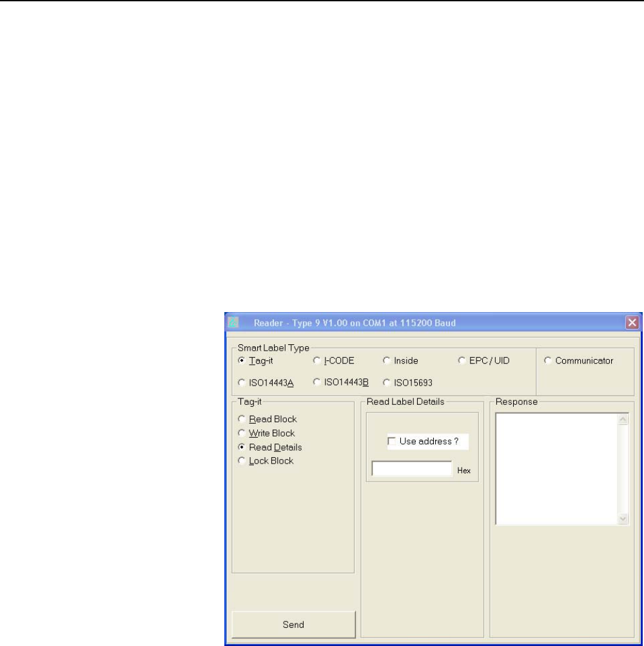Close the Reader window

(x=632, y=322)
